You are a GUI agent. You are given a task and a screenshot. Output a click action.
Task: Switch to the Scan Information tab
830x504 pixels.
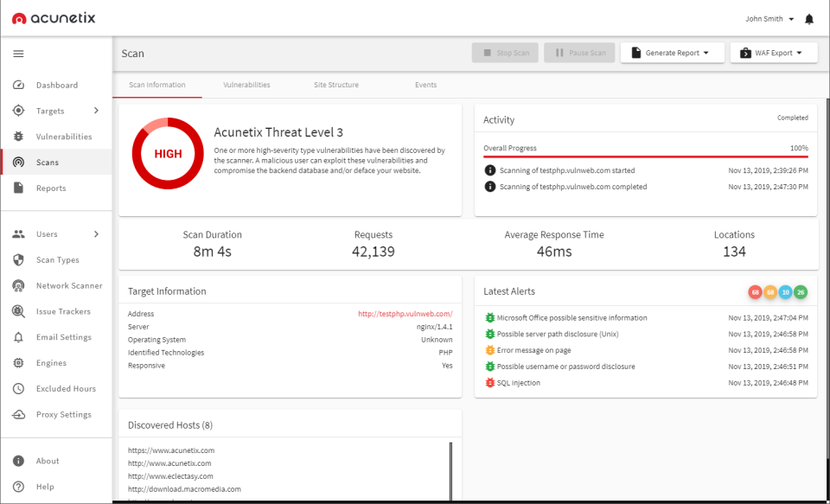tap(157, 85)
